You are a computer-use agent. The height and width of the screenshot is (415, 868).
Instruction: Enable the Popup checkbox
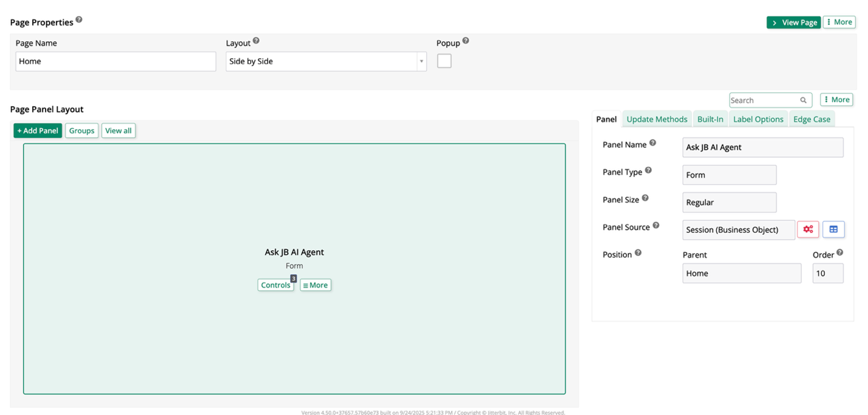coord(444,61)
